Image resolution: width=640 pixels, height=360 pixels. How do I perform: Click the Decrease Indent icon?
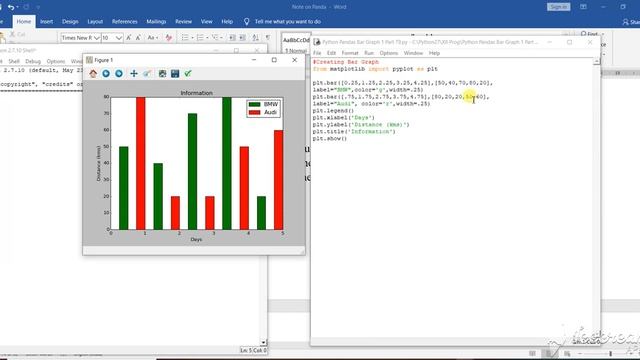click(232, 38)
